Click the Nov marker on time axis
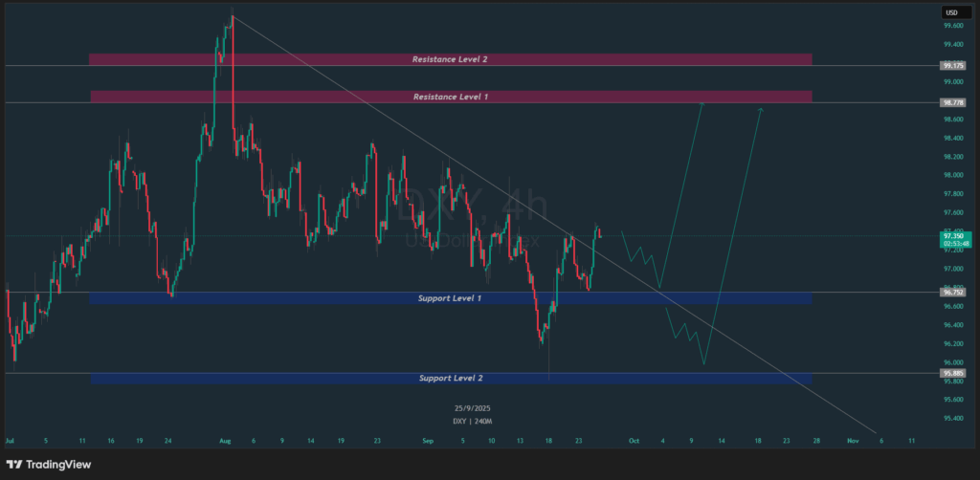Screen dimensions: 980x480 point(852,441)
